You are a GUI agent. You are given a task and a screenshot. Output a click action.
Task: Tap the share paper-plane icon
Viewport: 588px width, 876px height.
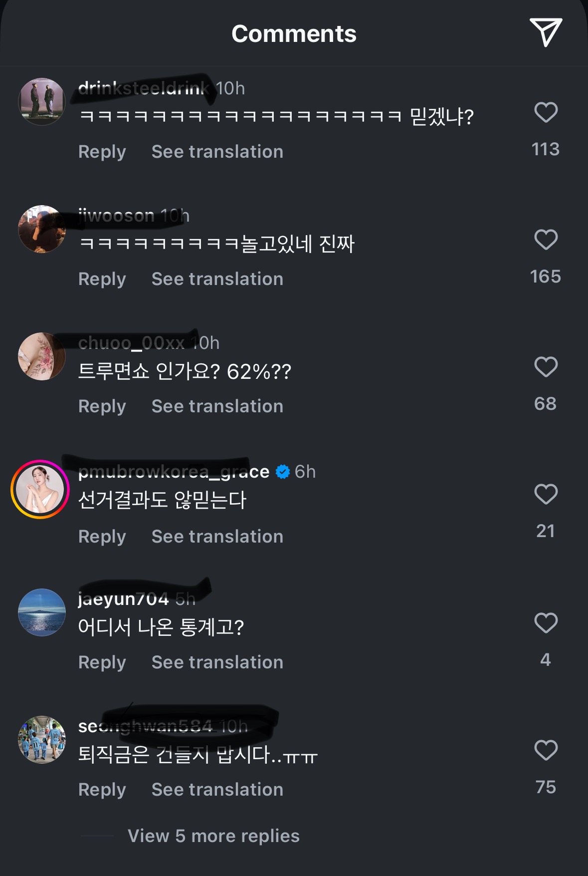pos(546,32)
